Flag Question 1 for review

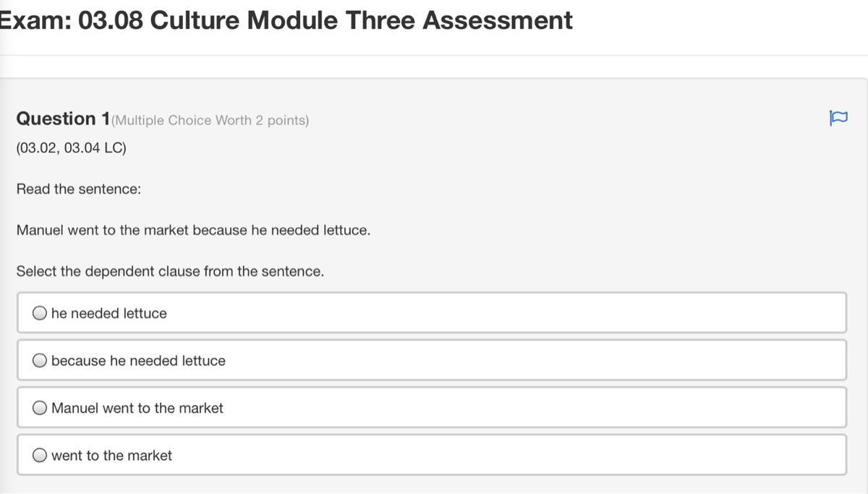click(838, 118)
